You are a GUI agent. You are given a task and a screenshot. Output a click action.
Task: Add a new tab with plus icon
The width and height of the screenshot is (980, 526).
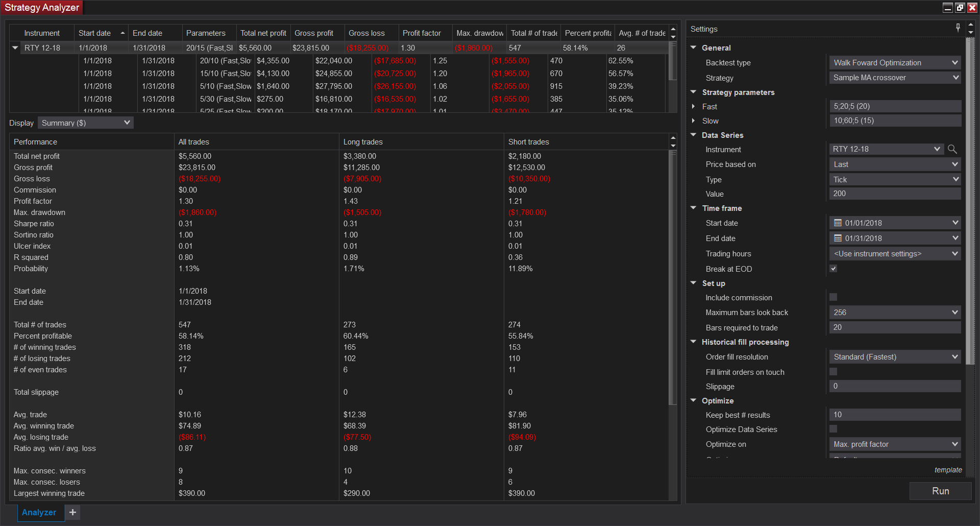[73, 512]
